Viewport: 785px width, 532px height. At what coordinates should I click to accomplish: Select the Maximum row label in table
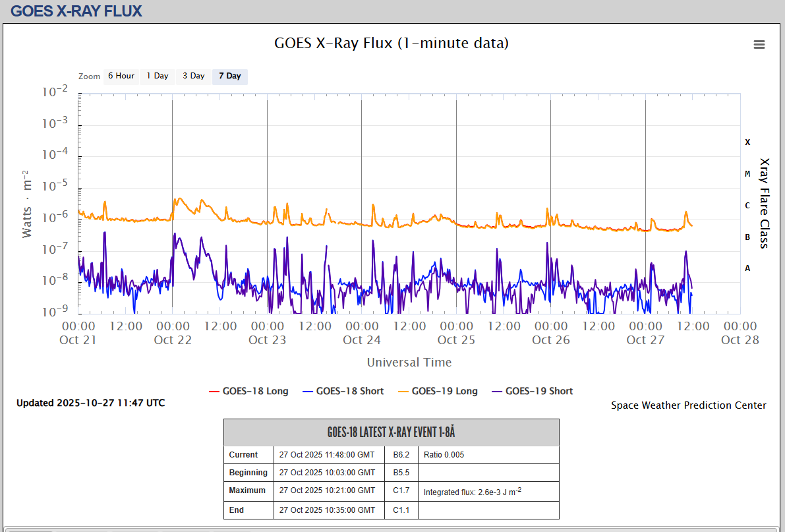pos(247,490)
